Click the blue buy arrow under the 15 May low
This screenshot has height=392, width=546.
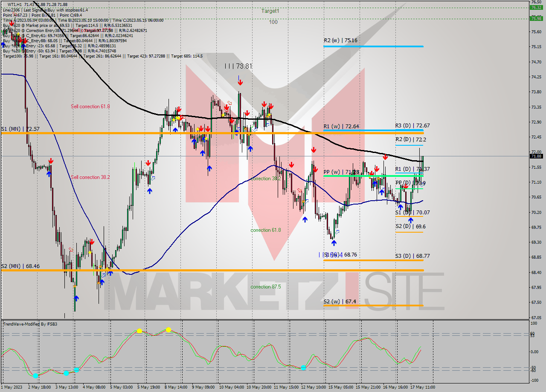(x=334, y=243)
